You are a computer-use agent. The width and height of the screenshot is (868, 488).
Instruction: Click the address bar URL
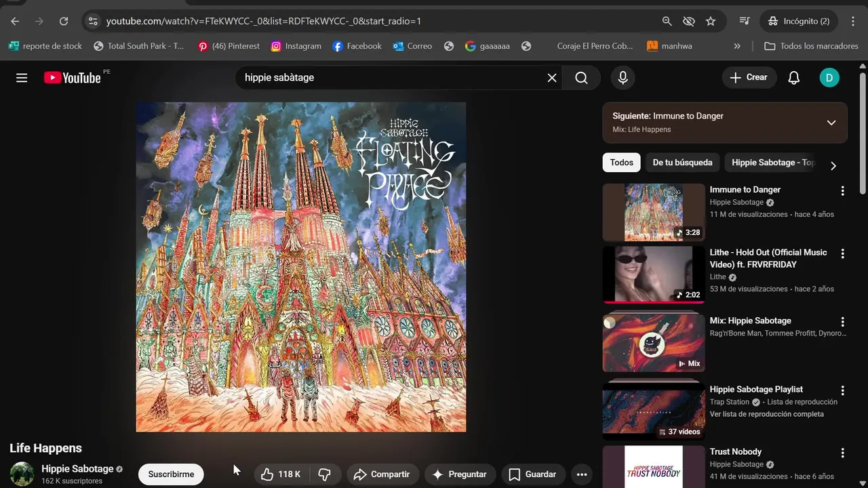264,21
